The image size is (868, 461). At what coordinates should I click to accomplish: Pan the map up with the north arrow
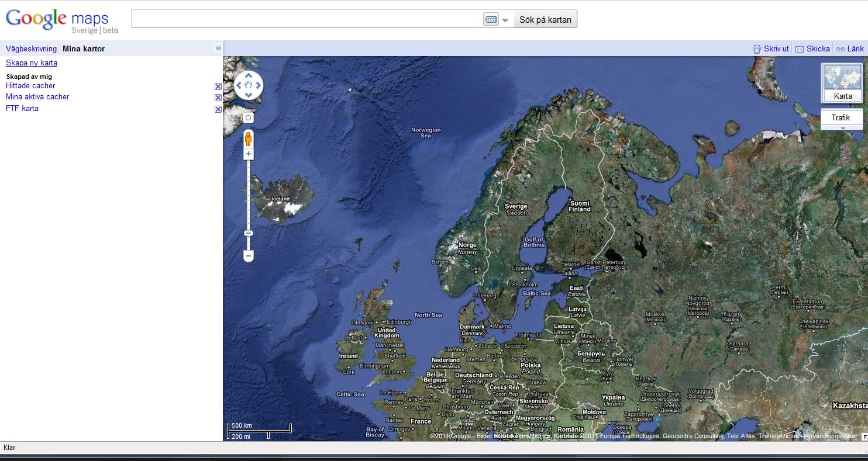249,75
